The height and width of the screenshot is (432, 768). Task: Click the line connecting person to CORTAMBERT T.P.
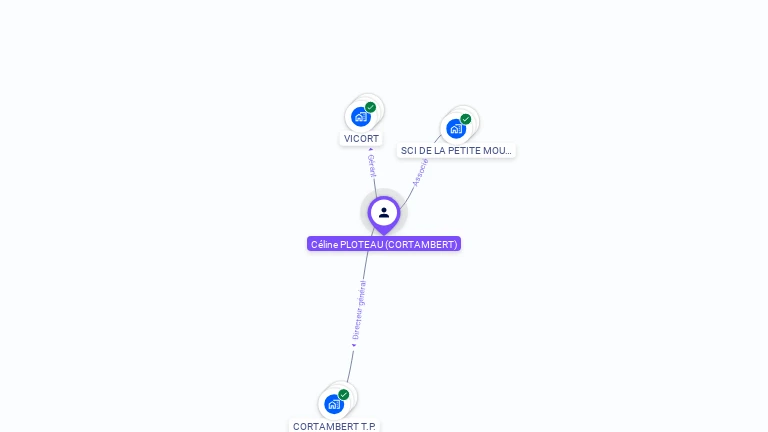coord(350,366)
